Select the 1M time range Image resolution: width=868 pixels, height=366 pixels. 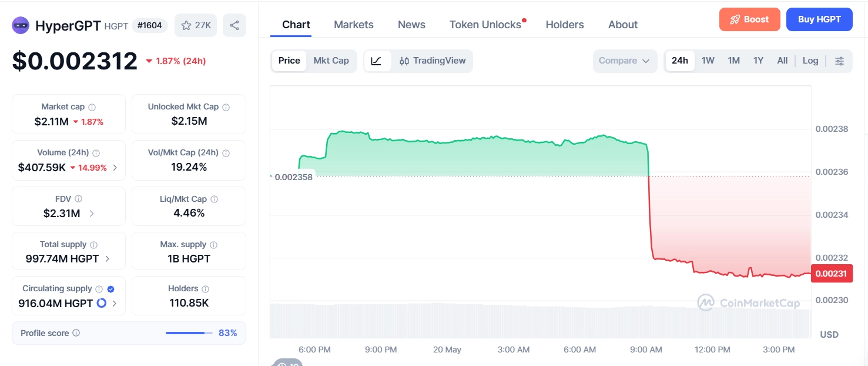pos(733,61)
